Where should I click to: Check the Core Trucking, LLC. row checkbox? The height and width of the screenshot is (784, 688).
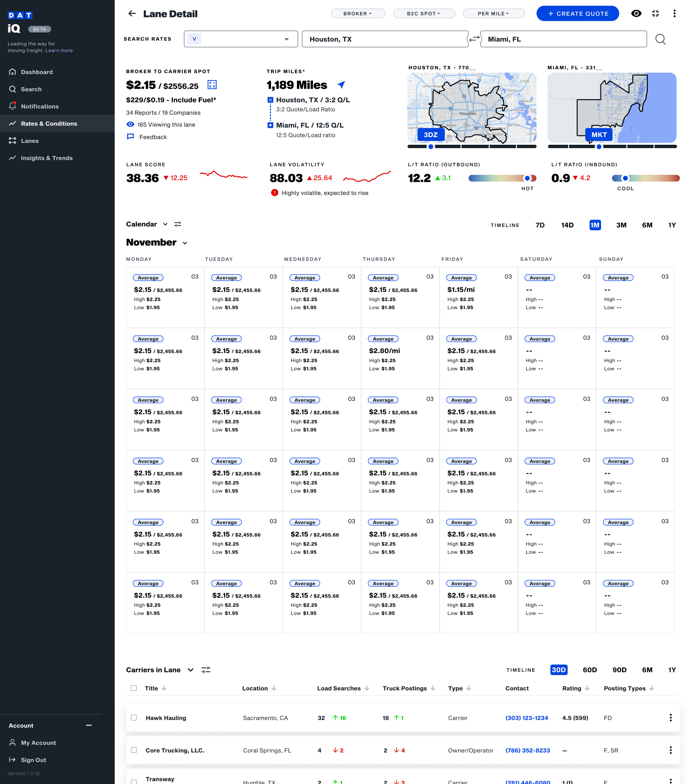134,750
